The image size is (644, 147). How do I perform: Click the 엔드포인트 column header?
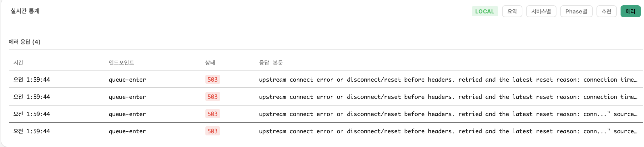click(x=121, y=63)
